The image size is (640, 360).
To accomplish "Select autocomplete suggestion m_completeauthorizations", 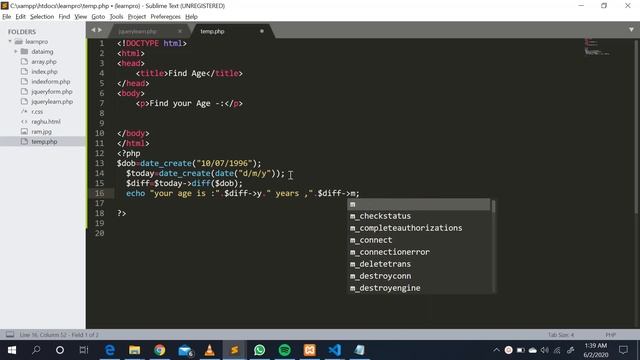I will click(x=419, y=228).
